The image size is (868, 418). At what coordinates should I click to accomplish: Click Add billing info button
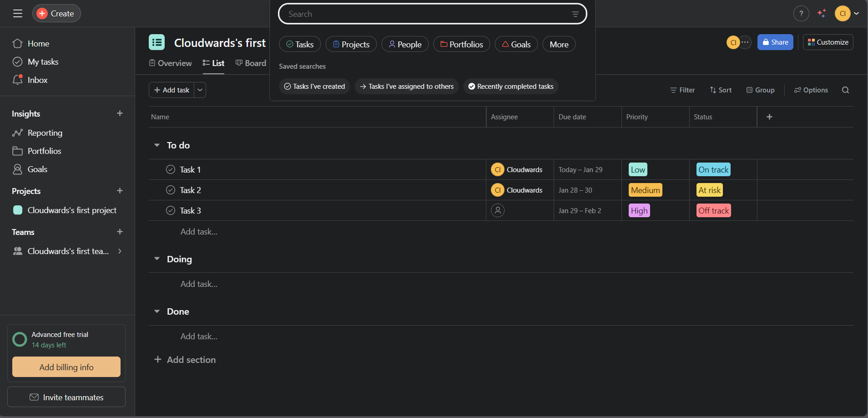coord(66,367)
